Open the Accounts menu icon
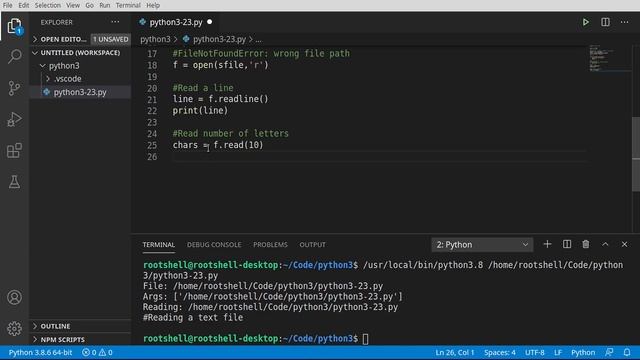 point(14,297)
